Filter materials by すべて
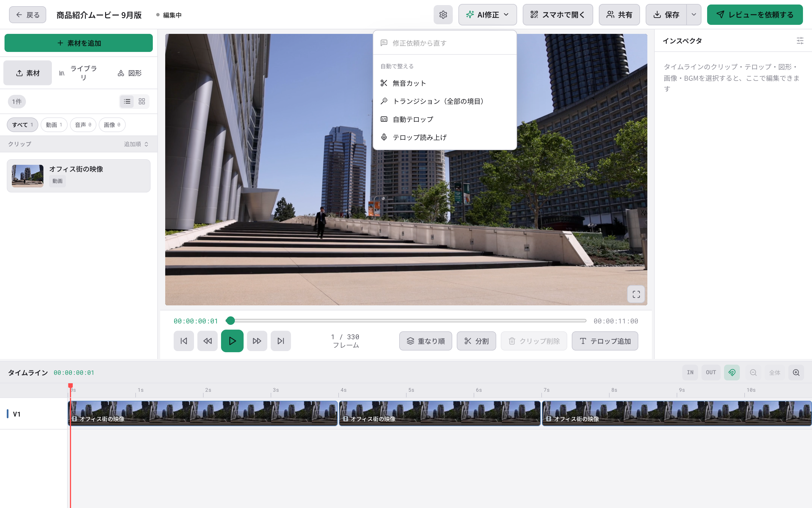This screenshot has width=812, height=508. tap(23, 125)
